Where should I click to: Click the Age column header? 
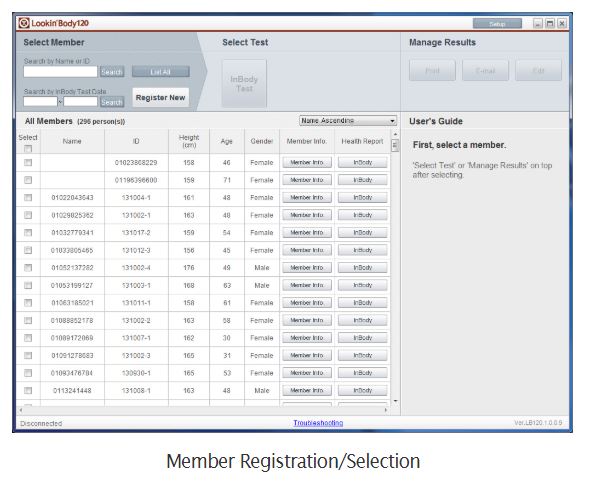227,141
